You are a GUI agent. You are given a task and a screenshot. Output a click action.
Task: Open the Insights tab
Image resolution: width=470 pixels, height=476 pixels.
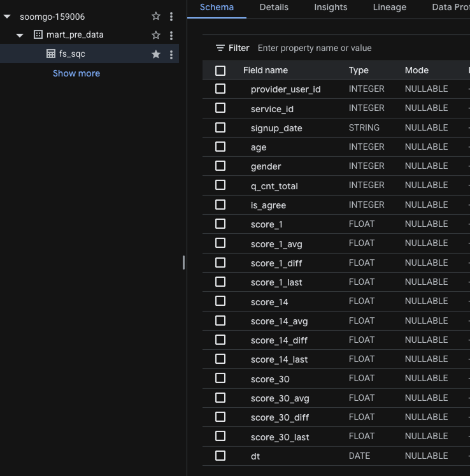pos(331,8)
